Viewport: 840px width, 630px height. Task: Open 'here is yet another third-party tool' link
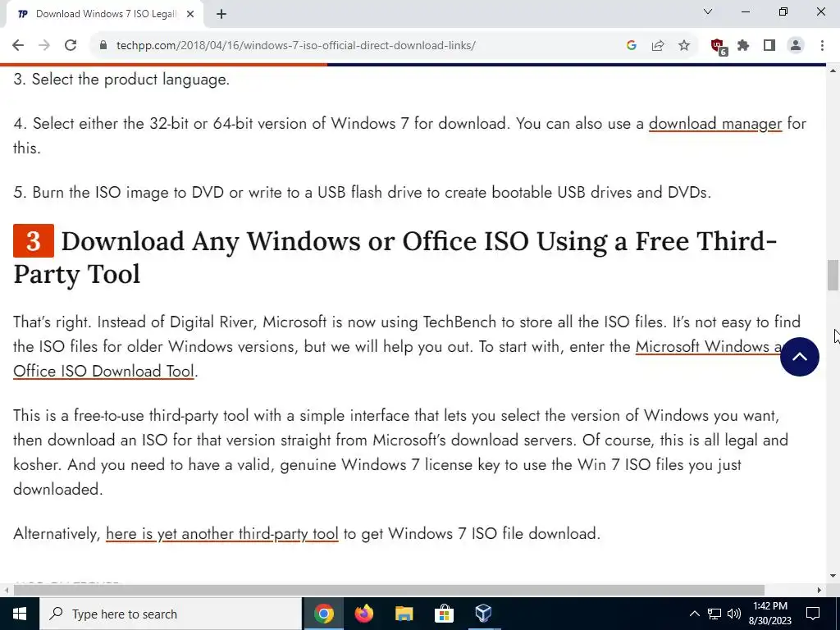point(221,533)
